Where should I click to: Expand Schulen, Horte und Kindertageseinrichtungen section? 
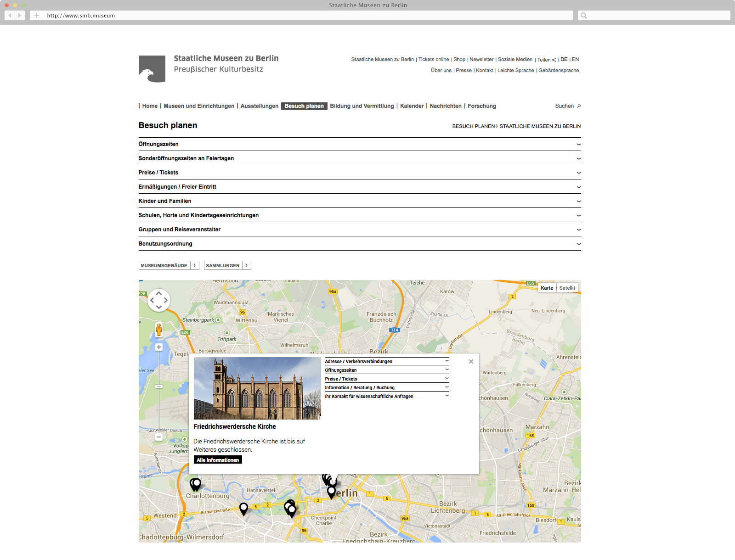click(360, 215)
